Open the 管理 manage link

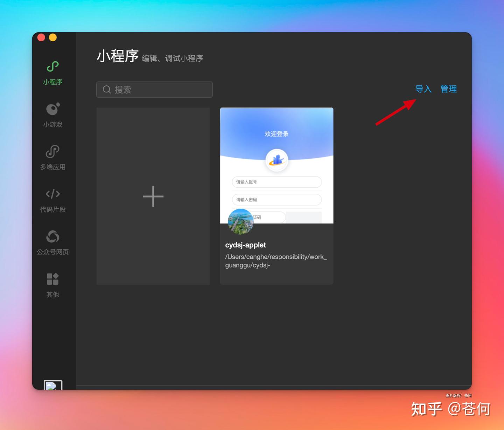pyautogui.click(x=448, y=89)
